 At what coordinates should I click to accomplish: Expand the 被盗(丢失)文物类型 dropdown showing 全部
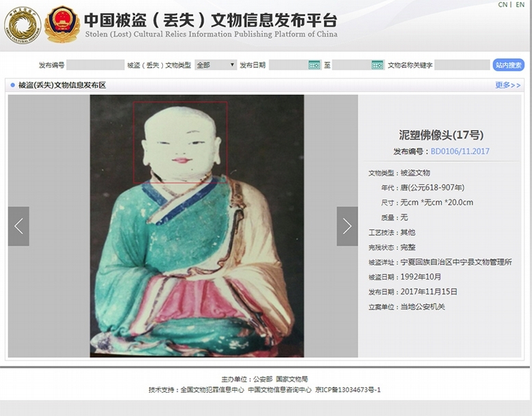click(216, 65)
